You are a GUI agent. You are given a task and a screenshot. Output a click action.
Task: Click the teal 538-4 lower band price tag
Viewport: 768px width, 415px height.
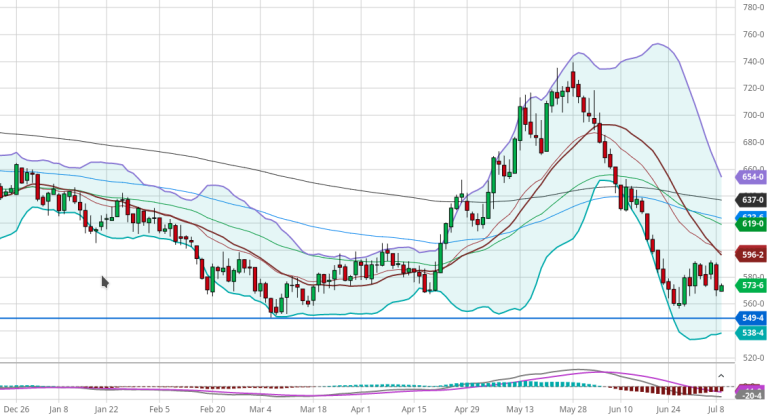750,333
